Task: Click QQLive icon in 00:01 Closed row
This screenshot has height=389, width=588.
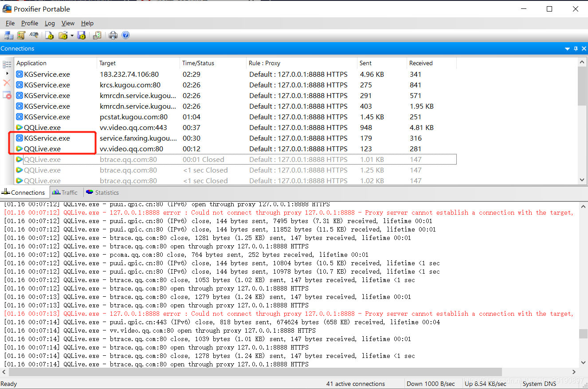Action: point(20,159)
